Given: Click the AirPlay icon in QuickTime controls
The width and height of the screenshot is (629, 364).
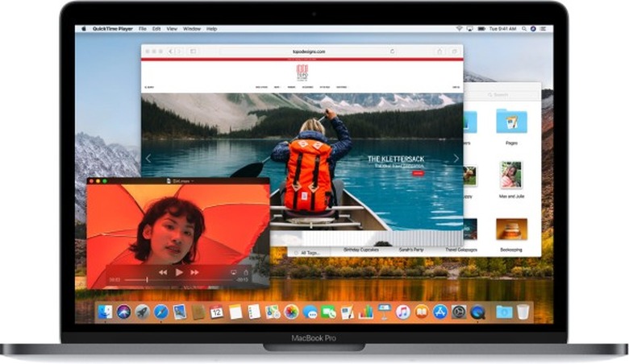Looking at the screenshot, I should tap(235, 272).
